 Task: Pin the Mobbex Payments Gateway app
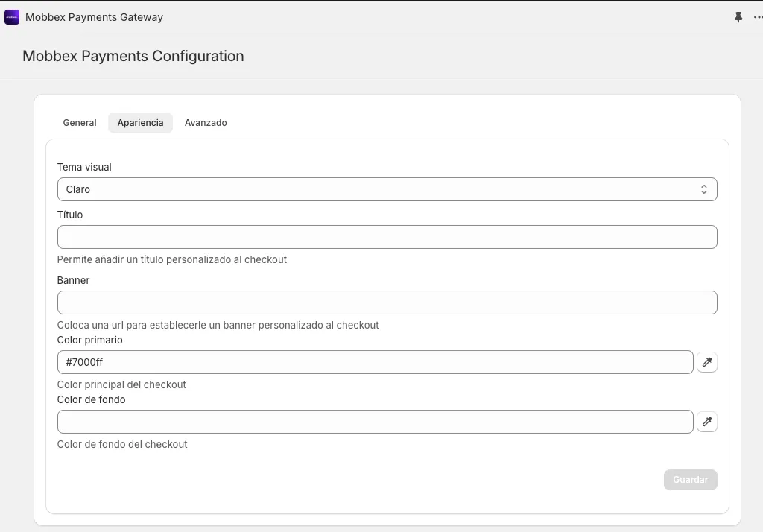tap(738, 18)
